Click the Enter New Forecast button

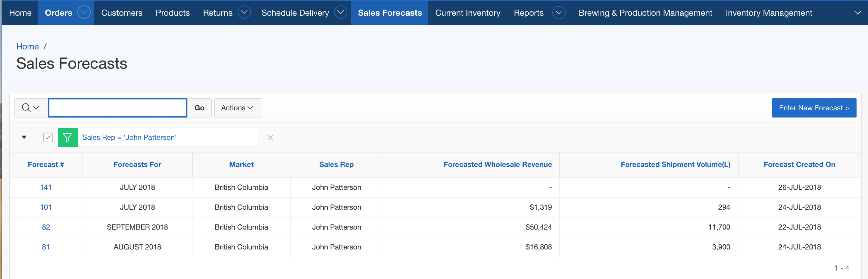point(813,108)
